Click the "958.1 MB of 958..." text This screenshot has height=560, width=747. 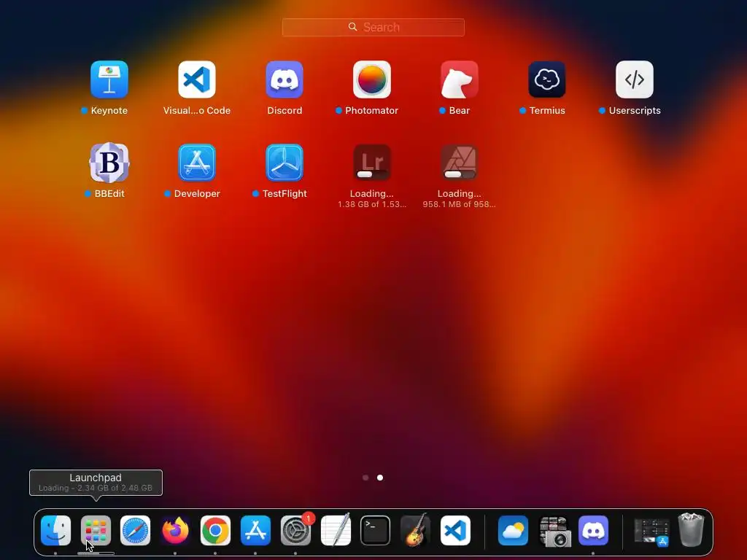pyautogui.click(x=460, y=204)
